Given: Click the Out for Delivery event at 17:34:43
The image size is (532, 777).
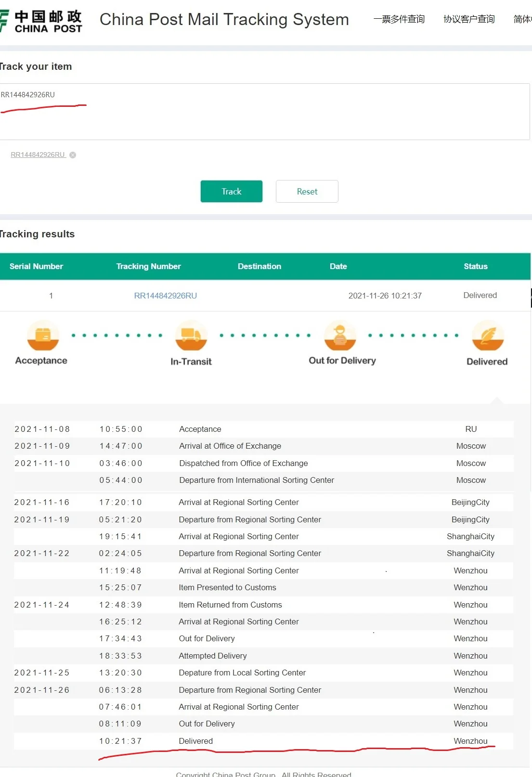Looking at the screenshot, I should (264, 638).
